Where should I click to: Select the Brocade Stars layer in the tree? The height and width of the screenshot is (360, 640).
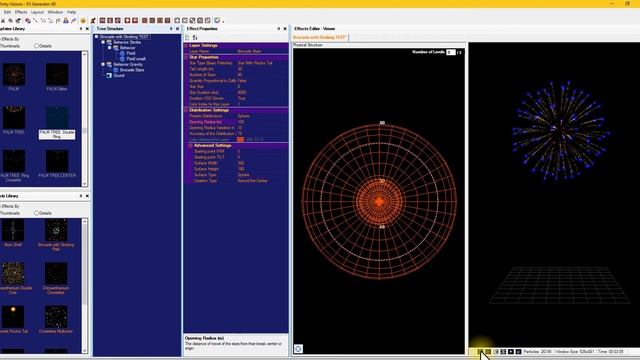tap(132, 70)
